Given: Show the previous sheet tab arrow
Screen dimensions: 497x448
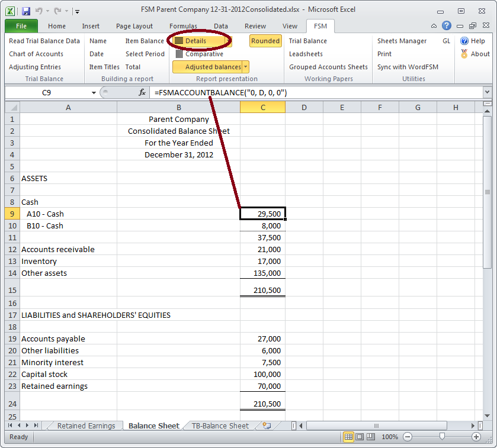Looking at the screenshot, I should (x=19, y=426).
